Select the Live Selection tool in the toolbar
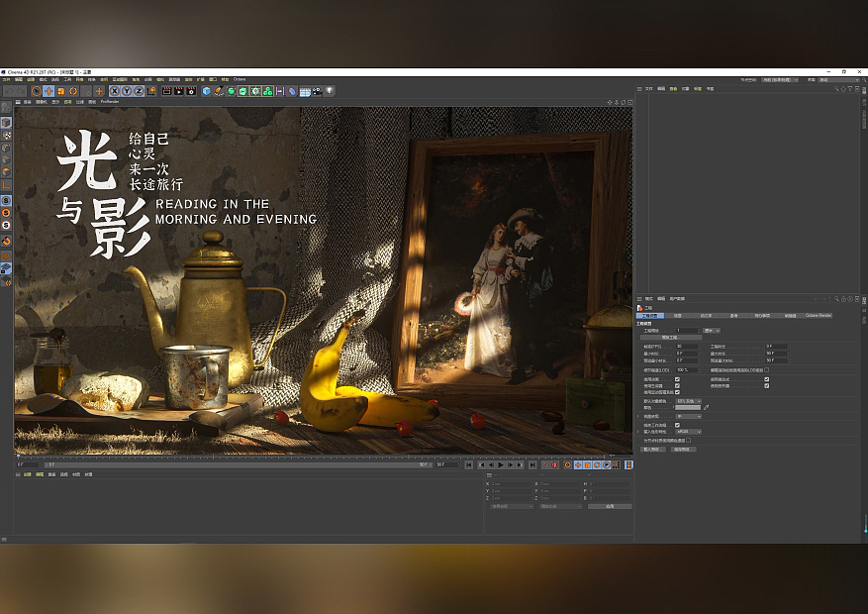This screenshot has height=614, width=868. (x=38, y=89)
